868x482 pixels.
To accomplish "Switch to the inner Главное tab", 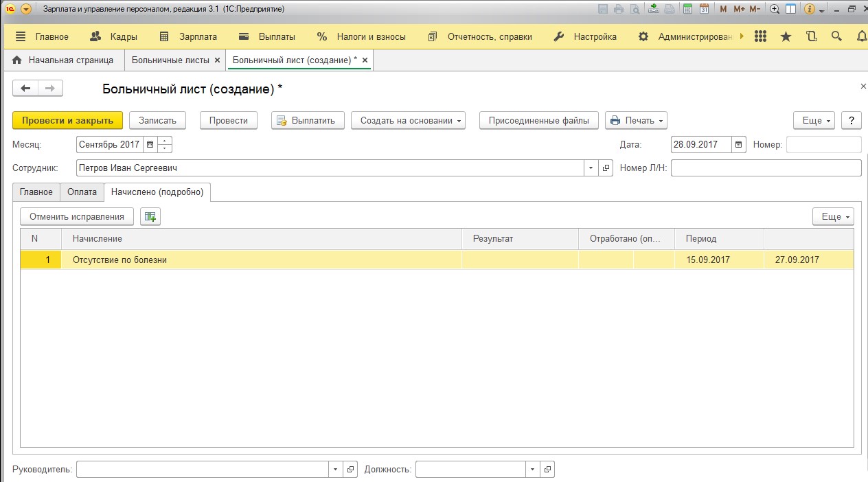I will pyautogui.click(x=36, y=192).
